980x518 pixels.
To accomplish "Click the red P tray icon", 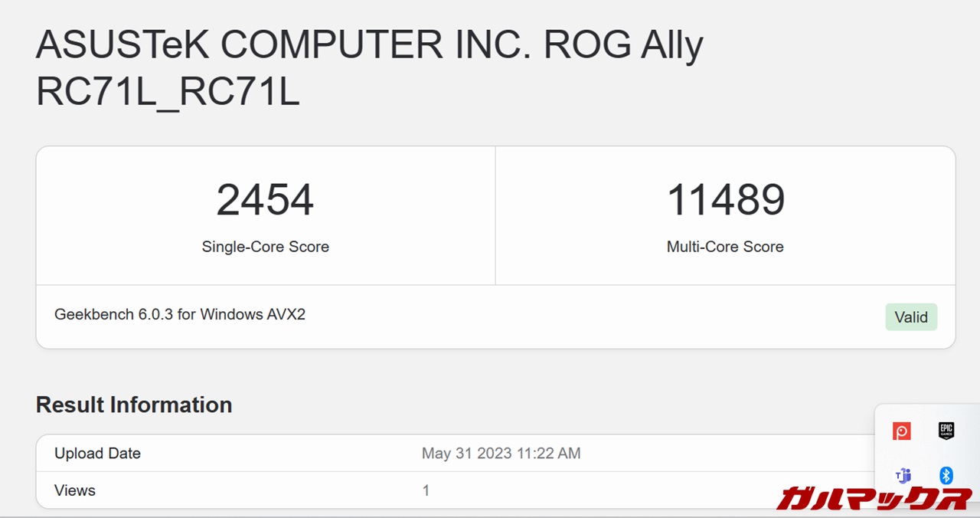I will tap(902, 431).
